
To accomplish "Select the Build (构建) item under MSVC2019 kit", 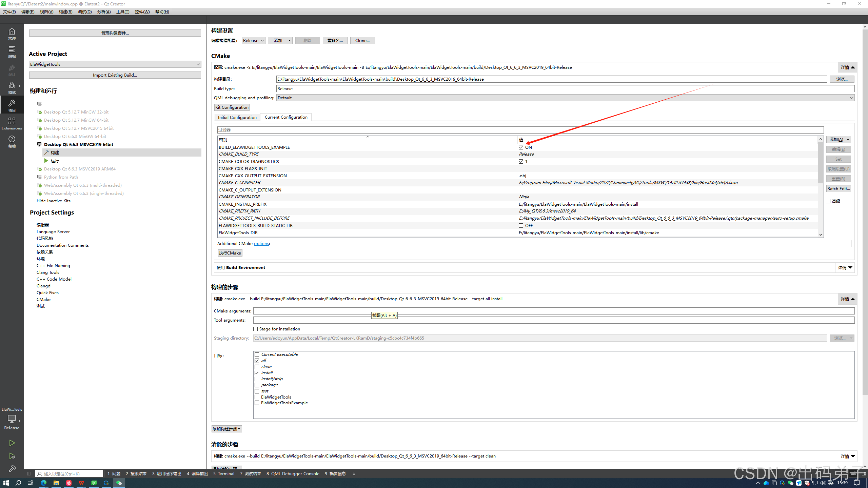I will coord(122,152).
